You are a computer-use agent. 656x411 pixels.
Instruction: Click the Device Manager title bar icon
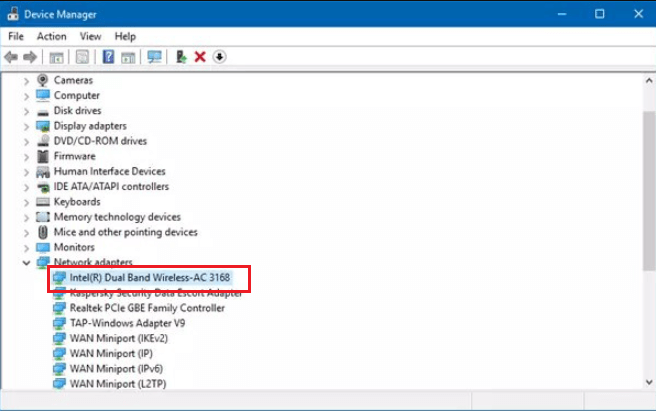[13, 14]
